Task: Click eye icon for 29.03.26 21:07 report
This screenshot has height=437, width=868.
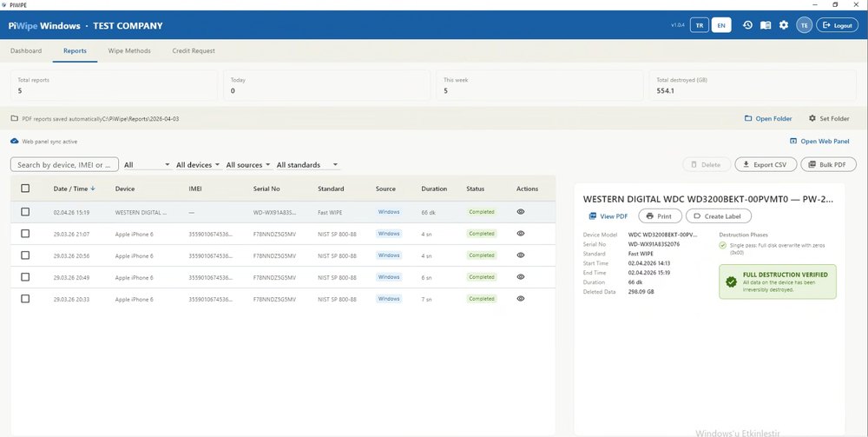Action: (520, 233)
